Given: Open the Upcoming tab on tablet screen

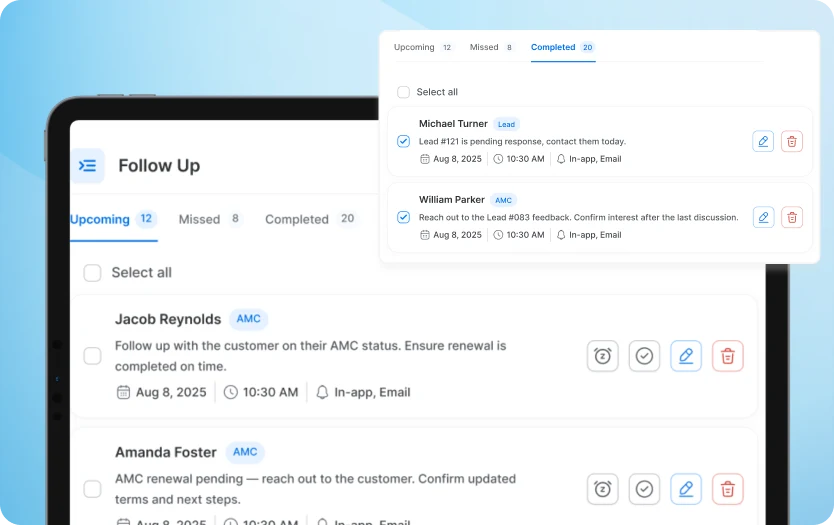Looking at the screenshot, I should click(x=113, y=220).
